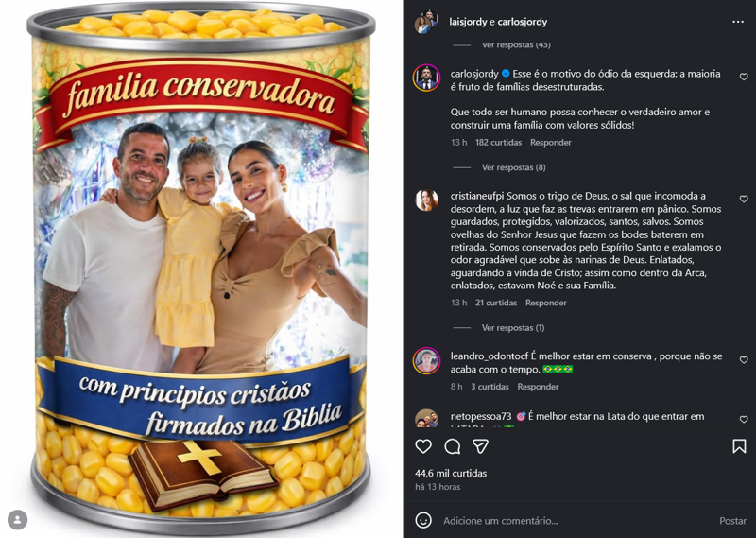Viewport: 756px width, 538px height.
Task: Save post with bookmark icon
Action: (739, 446)
